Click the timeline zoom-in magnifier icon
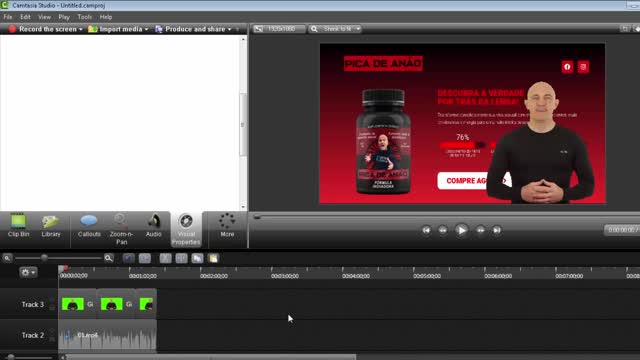The height and width of the screenshot is (360, 640). (x=109, y=258)
